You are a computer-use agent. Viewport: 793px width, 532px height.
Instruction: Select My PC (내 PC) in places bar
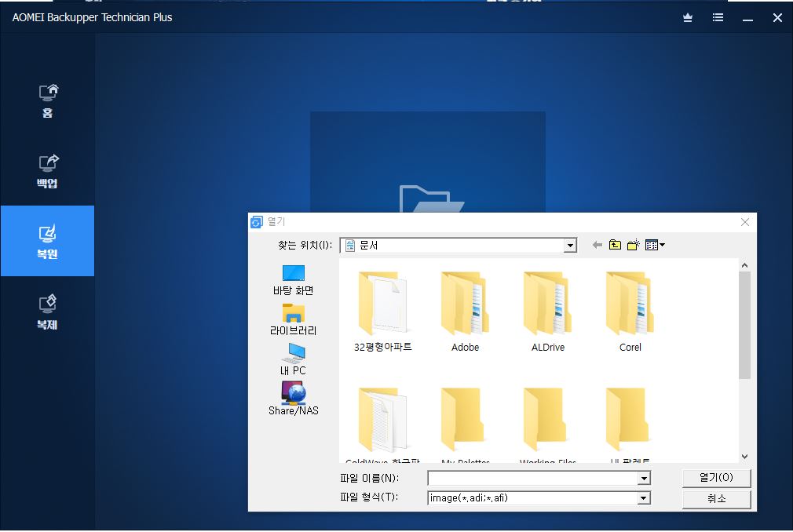point(294,359)
